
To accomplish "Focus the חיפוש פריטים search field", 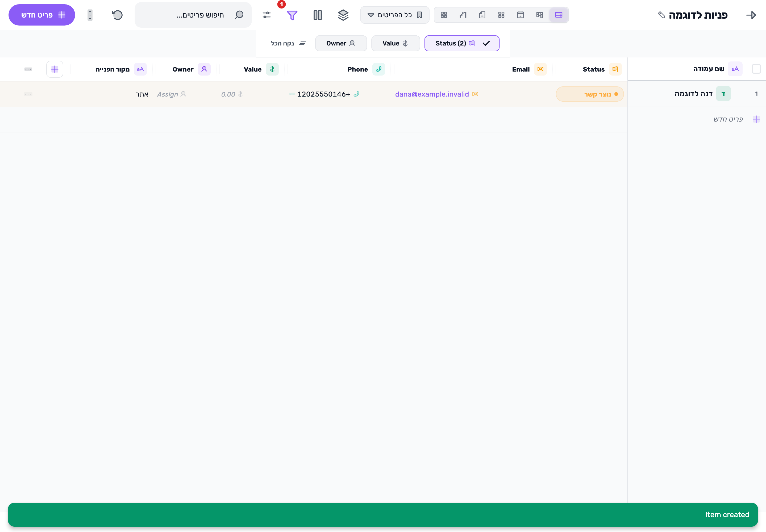I will coord(193,15).
